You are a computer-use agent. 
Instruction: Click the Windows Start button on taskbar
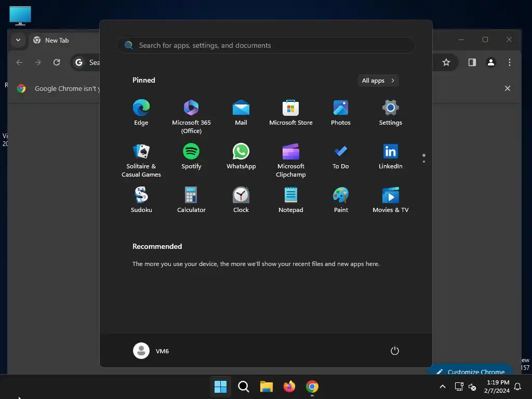click(220, 387)
